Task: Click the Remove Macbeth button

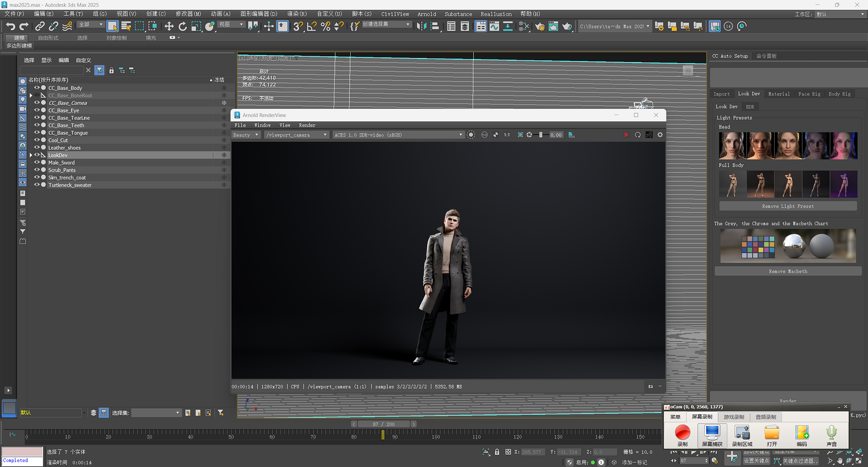Action: pos(788,271)
